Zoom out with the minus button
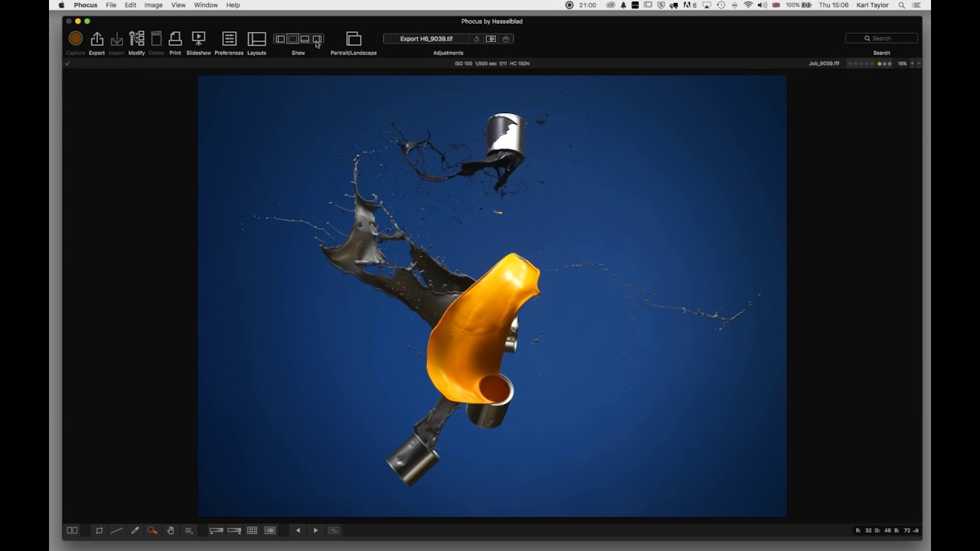Screen dimensions: 980x551 click(x=919, y=64)
